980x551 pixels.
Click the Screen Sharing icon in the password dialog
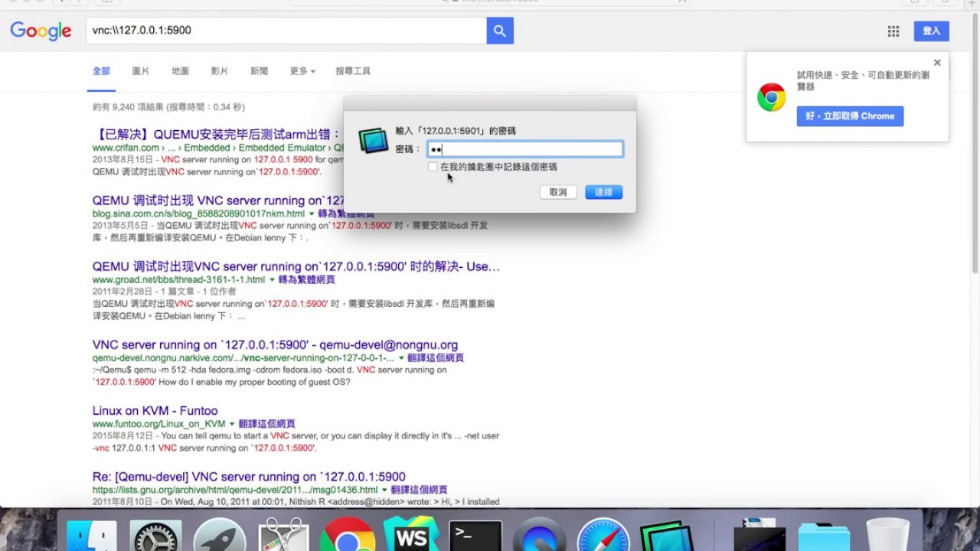coord(374,141)
